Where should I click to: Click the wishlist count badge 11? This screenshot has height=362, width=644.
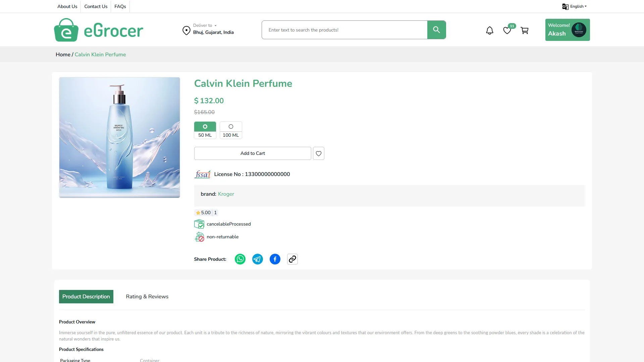512,26
